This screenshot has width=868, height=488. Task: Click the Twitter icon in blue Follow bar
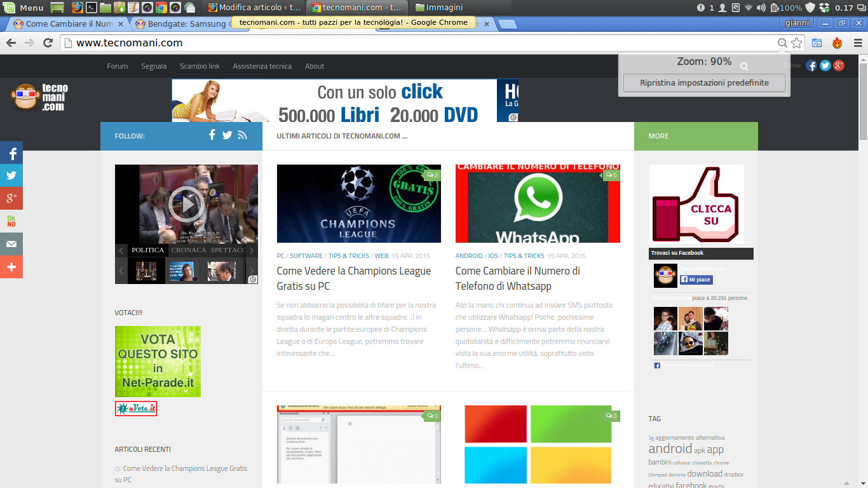tap(227, 135)
